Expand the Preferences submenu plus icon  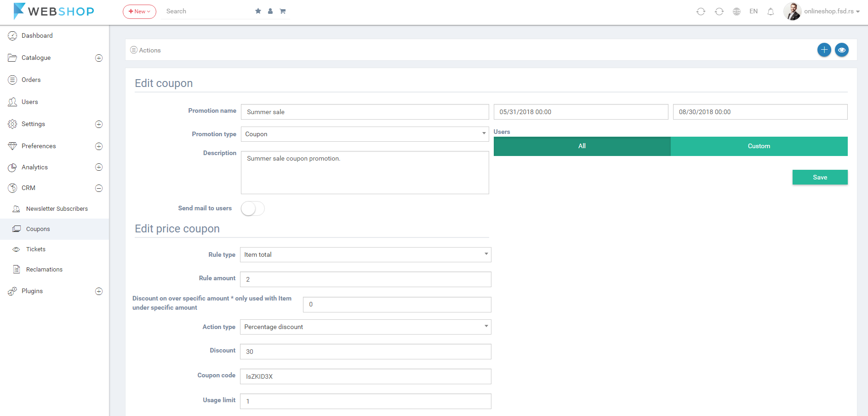click(99, 146)
